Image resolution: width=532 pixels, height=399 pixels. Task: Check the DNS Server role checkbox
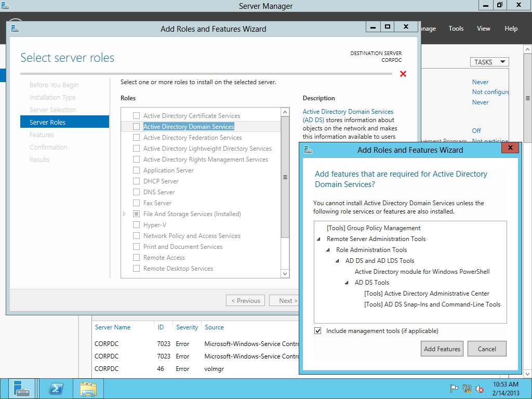coord(136,192)
